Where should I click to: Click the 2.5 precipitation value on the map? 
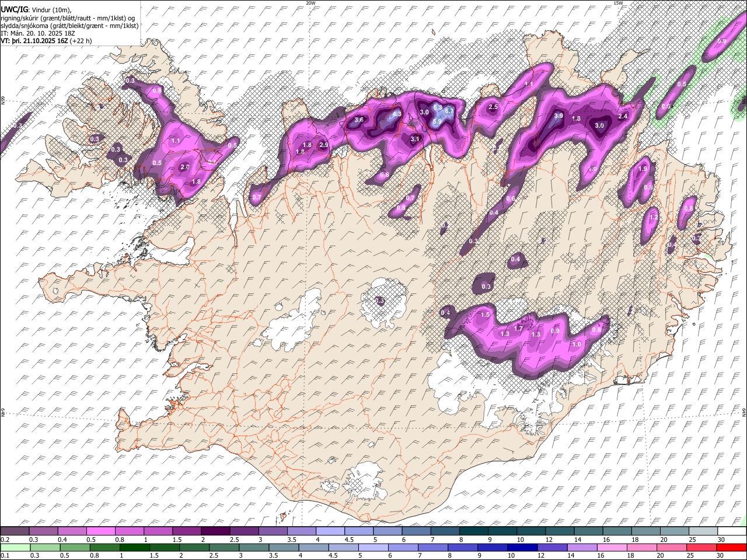point(493,107)
